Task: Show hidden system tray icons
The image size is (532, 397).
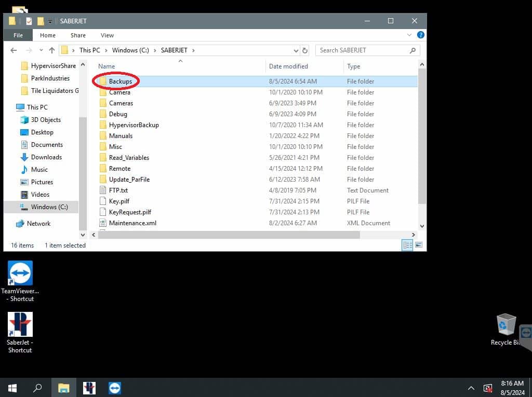Action: [471, 388]
